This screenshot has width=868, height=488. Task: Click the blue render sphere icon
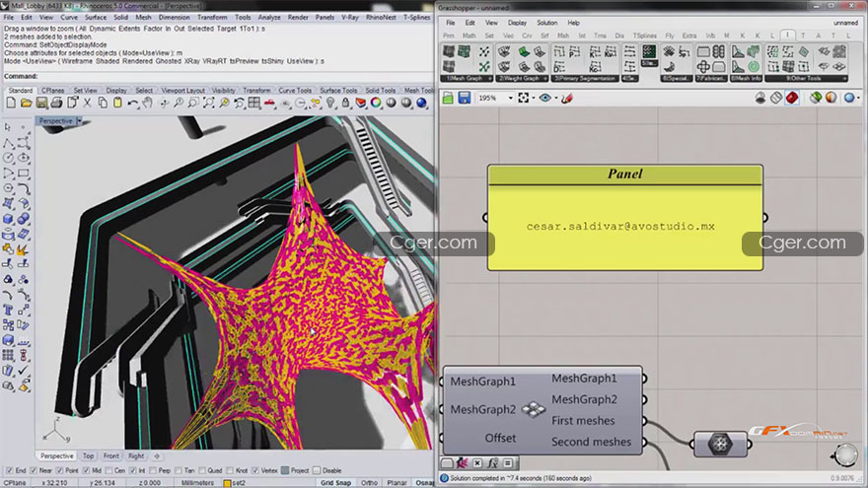pyautogui.click(x=421, y=103)
